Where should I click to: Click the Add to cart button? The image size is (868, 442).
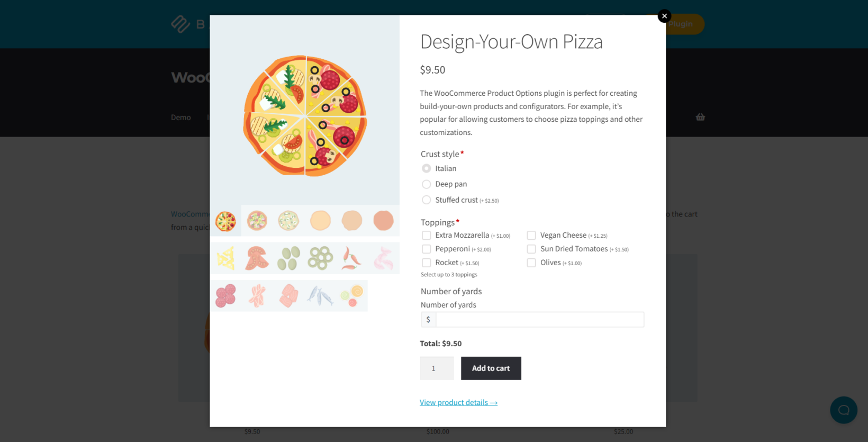[491, 368]
